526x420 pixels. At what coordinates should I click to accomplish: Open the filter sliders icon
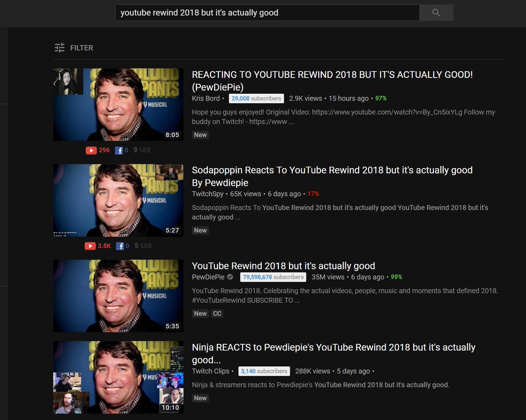click(60, 48)
